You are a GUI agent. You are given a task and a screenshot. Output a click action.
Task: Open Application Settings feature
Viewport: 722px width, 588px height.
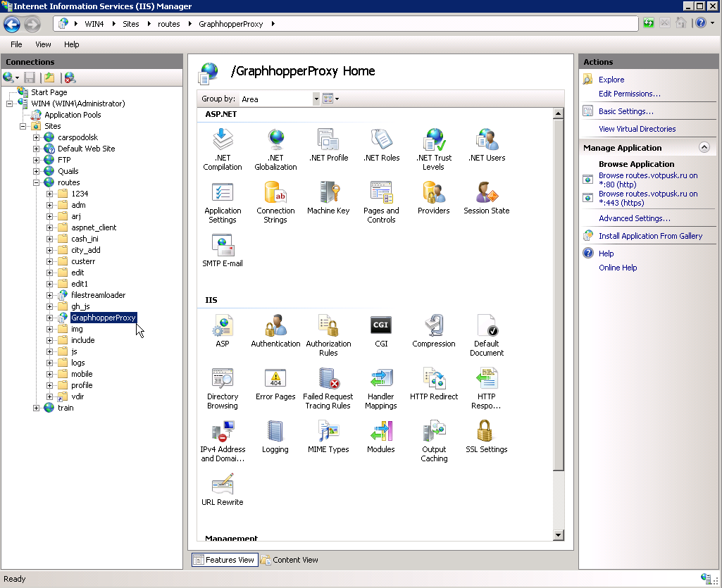(x=223, y=203)
